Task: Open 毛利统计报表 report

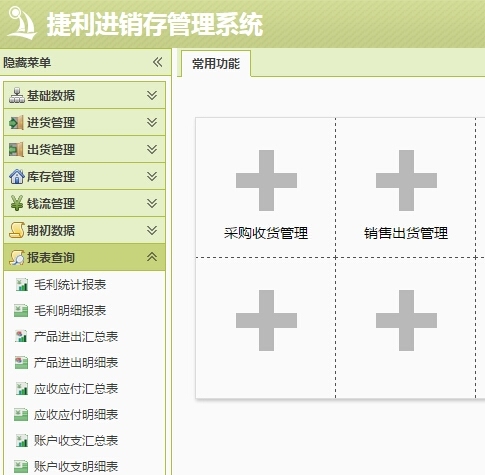Action: (70, 285)
